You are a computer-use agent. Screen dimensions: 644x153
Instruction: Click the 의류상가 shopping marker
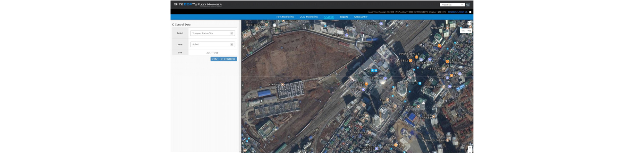[449, 86]
